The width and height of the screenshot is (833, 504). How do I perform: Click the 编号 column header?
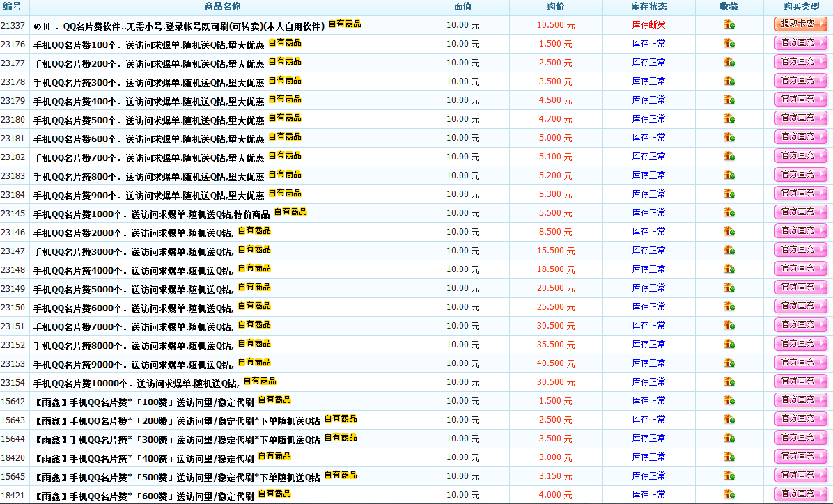[x=12, y=7]
